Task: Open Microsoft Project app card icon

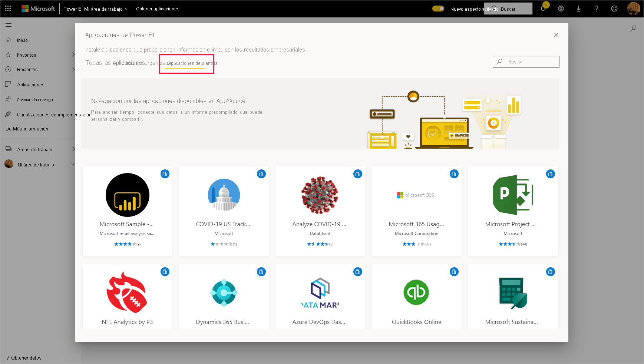Action: click(x=513, y=195)
